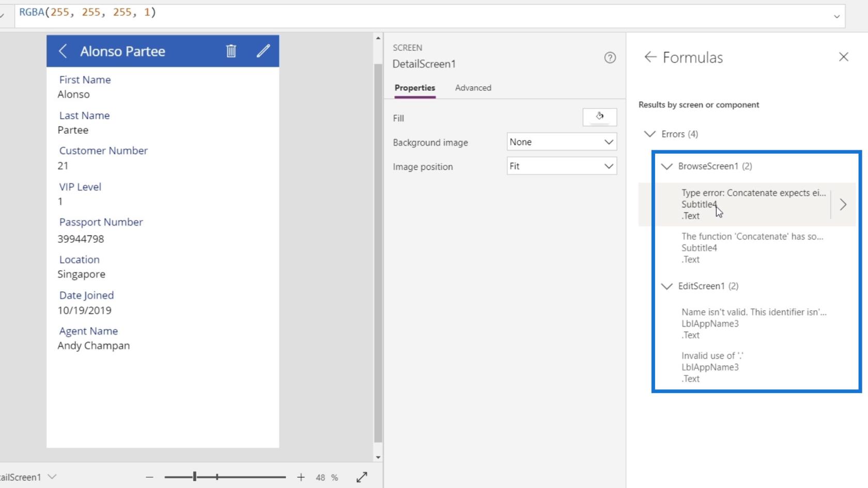
Task: Switch to the Properties tab
Action: coord(415,88)
